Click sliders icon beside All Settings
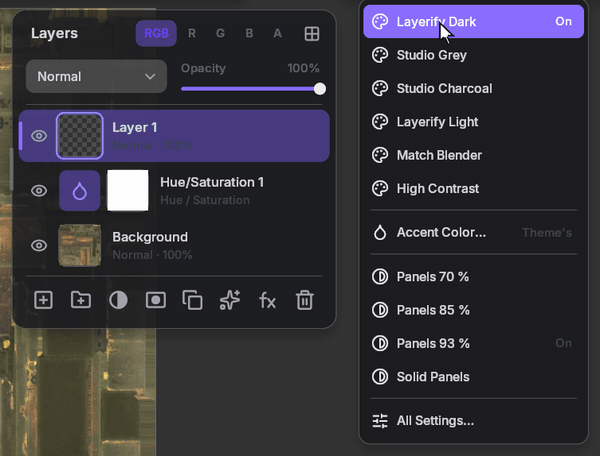The height and width of the screenshot is (456, 600). (380, 421)
